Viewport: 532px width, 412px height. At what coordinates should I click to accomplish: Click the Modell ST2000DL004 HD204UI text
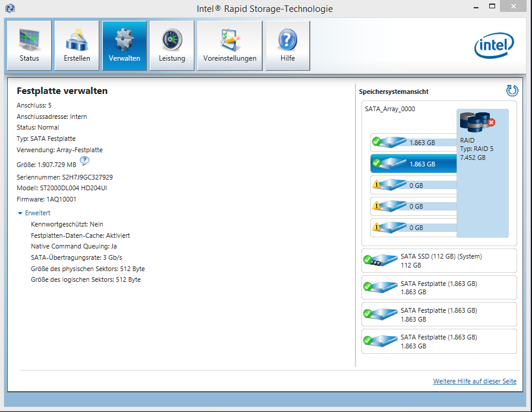point(62,188)
